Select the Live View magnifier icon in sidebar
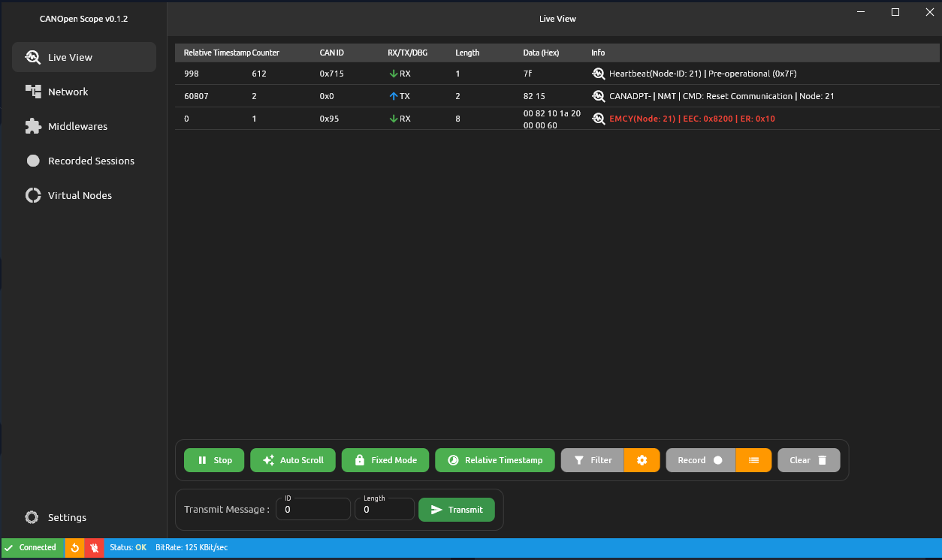The height and width of the screenshot is (560, 942). pos(32,56)
